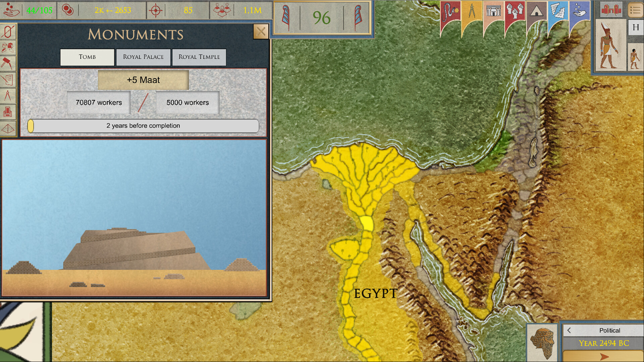Open the city buildings icon top right

[x=611, y=10]
